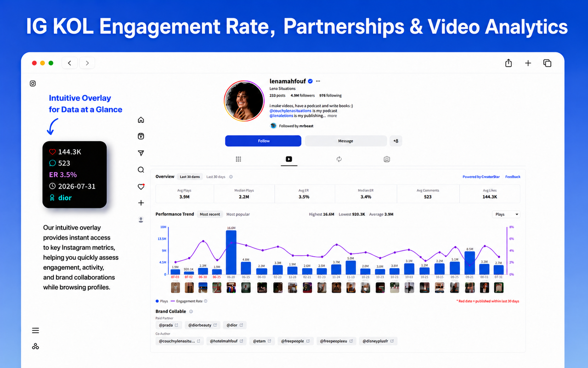588x368 pixels.
Task: Open Search magnifier in the sidebar
Action: pos(141,170)
